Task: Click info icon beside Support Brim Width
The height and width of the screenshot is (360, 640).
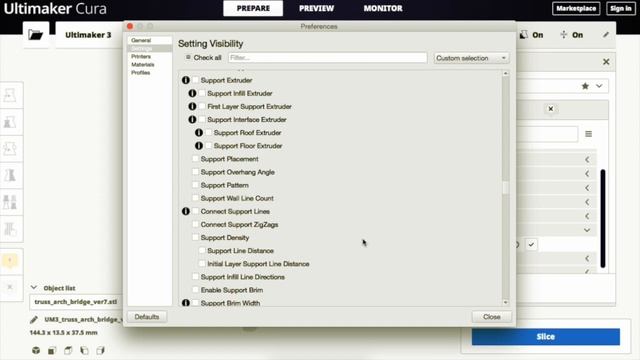Action: [x=186, y=303]
